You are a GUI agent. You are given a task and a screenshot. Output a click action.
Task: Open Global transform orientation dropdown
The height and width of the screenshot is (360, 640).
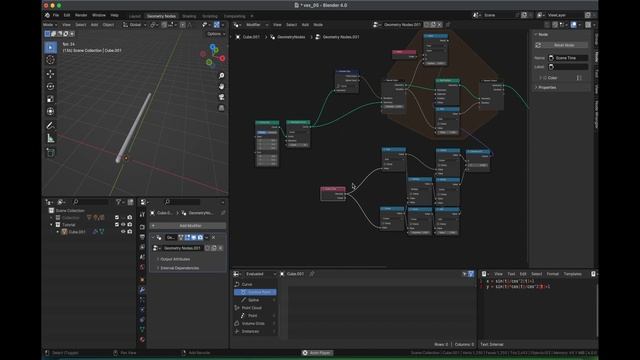pos(135,25)
